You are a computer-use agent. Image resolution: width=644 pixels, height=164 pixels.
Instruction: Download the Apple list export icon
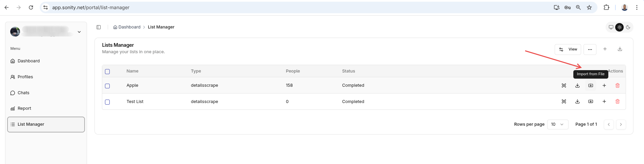(577, 85)
